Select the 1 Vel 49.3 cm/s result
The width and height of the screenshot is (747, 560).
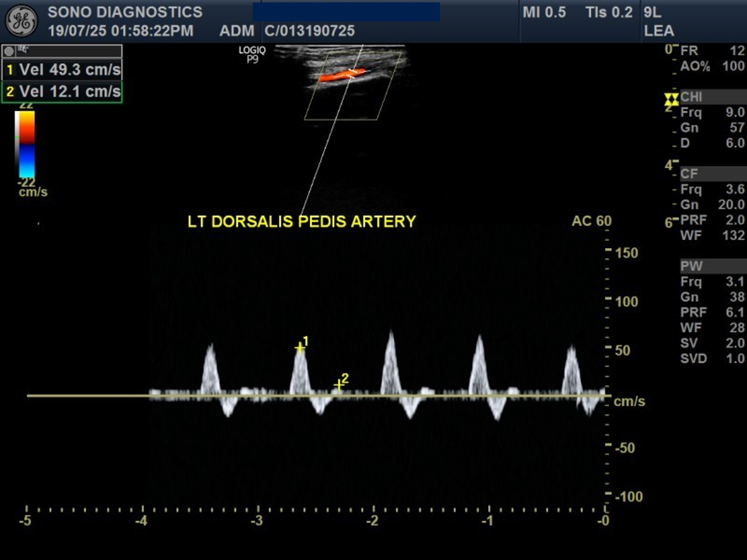[63, 70]
